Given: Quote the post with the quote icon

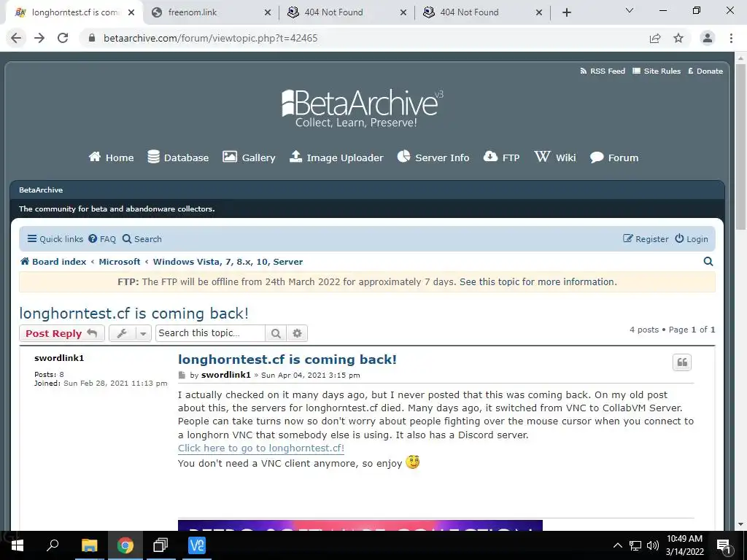Looking at the screenshot, I should 682,362.
